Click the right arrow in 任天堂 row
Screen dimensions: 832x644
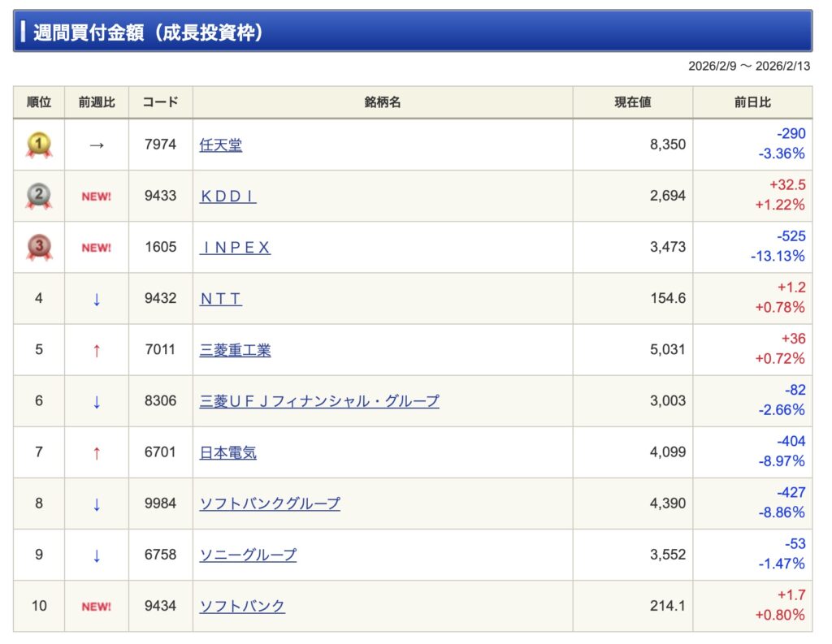[x=97, y=145]
